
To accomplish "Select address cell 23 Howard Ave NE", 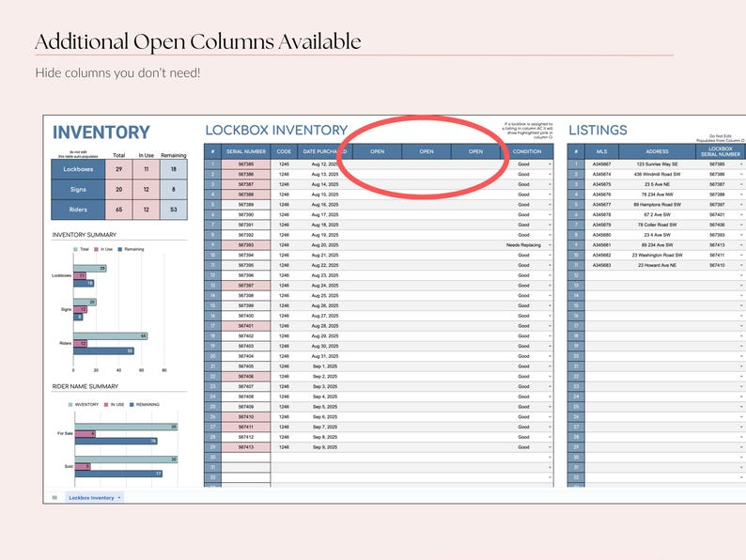I will (x=657, y=265).
